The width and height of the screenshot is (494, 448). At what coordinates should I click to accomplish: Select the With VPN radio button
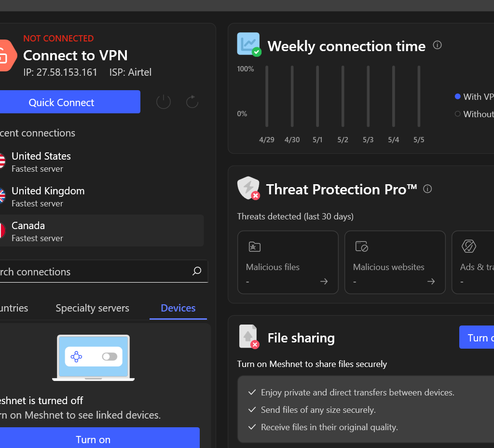[x=457, y=96]
